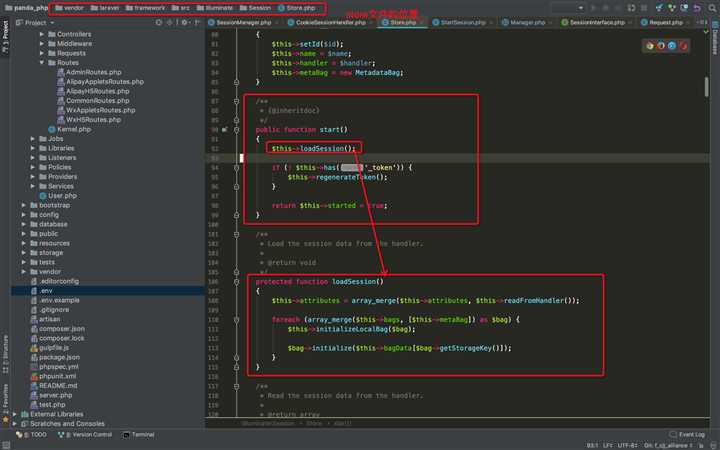Expand the Controllers folder

42,34
